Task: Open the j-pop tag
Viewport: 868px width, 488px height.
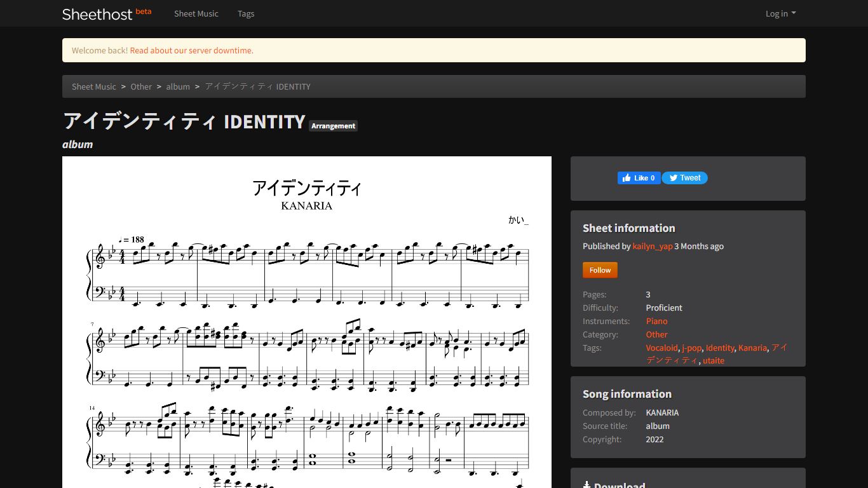Action: pos(691,348)
